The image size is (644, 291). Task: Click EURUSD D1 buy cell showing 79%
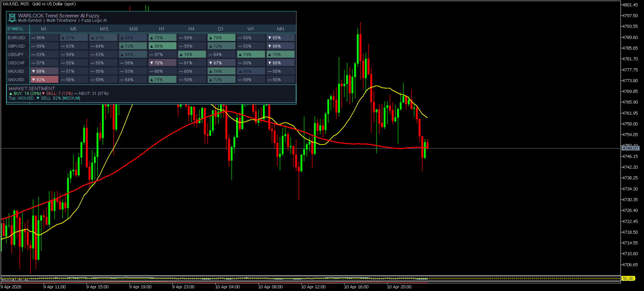coord(221,38)
